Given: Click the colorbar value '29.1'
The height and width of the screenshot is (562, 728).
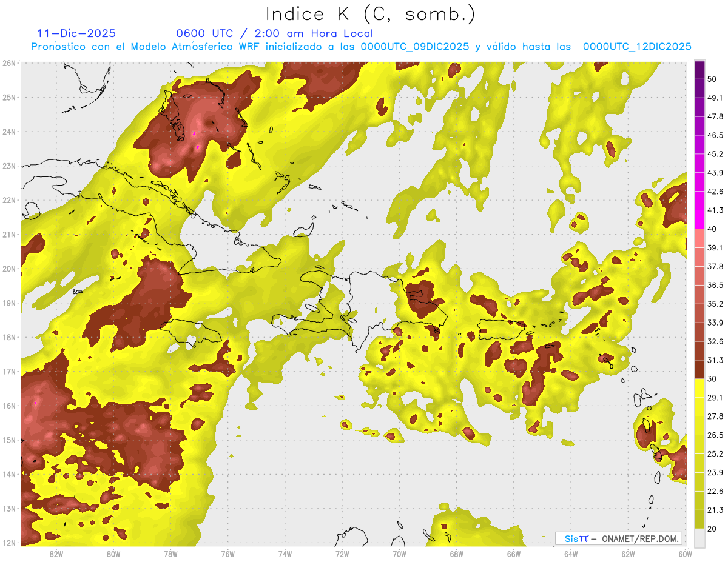Looking at the screenshot, I should click(715, 398).
